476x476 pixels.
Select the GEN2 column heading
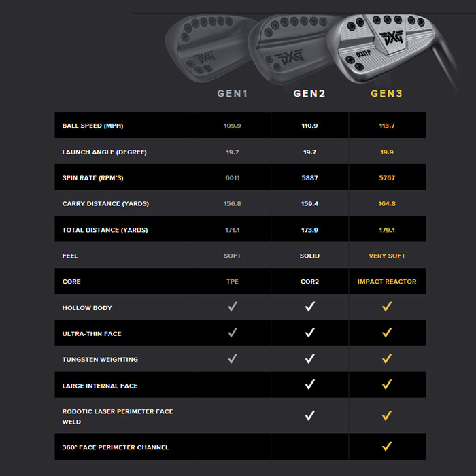(x=309, y=94)
